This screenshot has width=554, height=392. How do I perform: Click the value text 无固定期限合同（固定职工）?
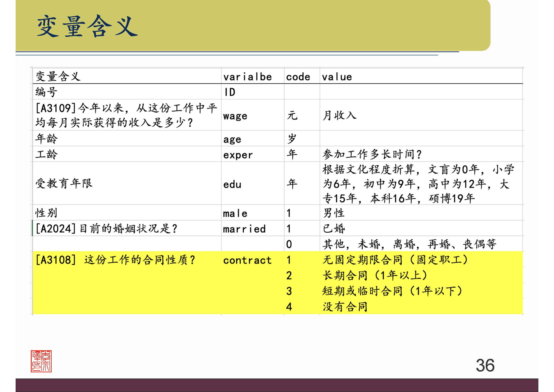pos(395,260)
